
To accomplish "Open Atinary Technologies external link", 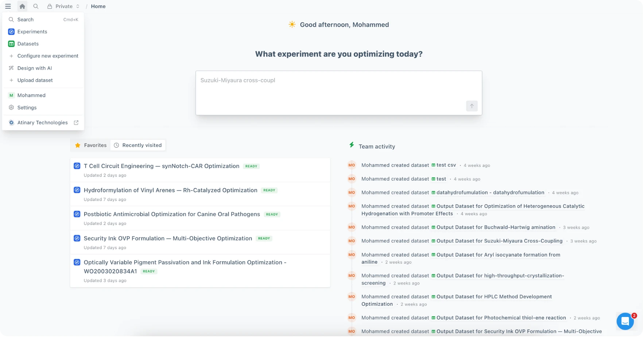I will point(43,123).
